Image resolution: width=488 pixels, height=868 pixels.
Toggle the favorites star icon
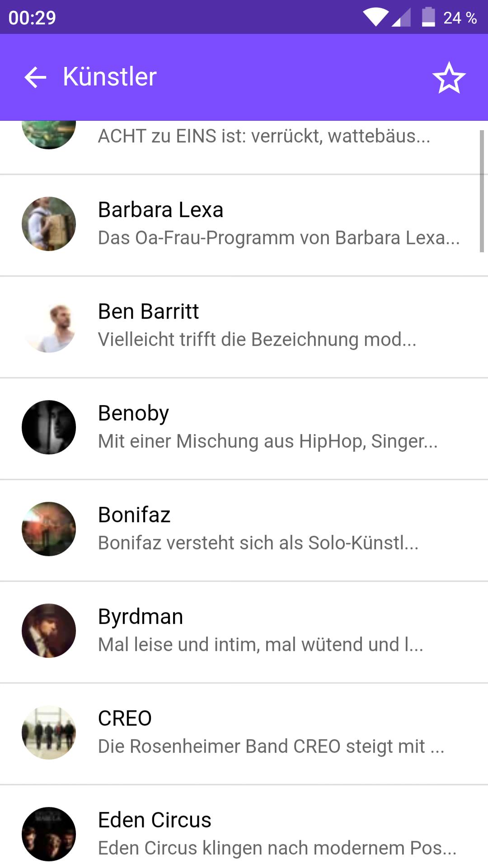tap(449, 78)
